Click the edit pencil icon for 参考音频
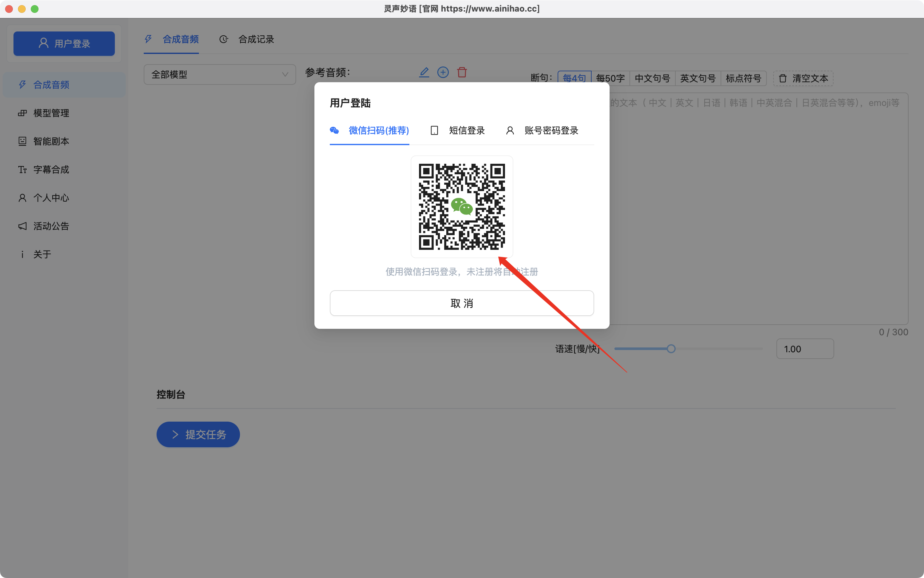Viewport: 924px width, 578px height. [x=424, y=72]
